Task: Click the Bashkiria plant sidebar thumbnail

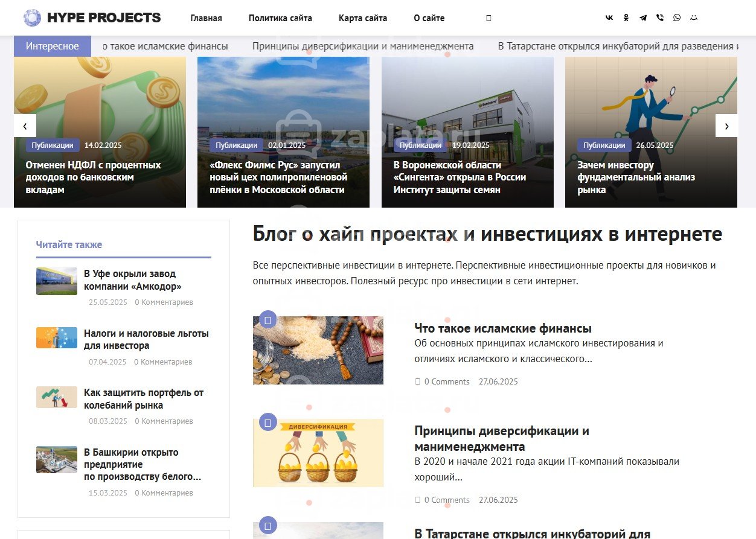Action: [x=57, y=459]
